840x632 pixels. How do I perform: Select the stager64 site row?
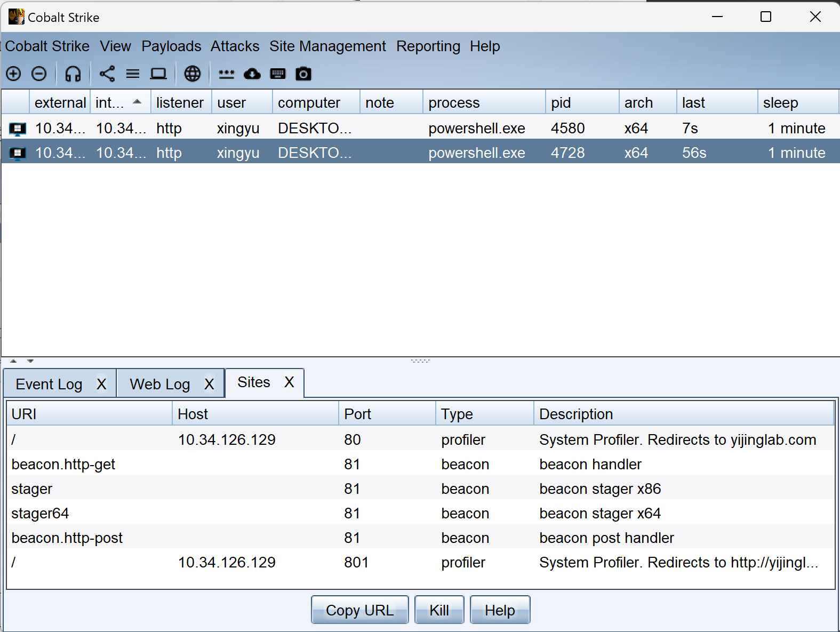420,513
